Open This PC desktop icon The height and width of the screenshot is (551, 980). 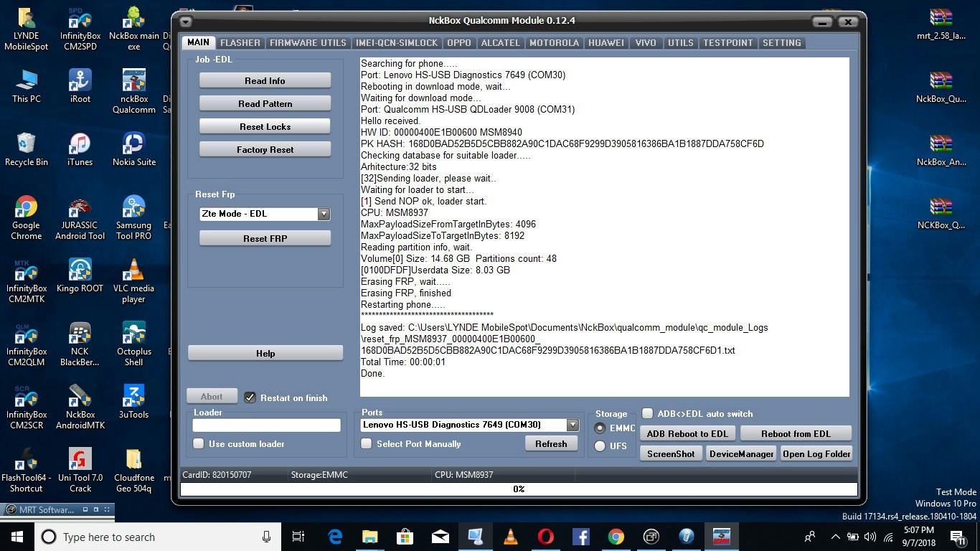(x=27, y=86)
